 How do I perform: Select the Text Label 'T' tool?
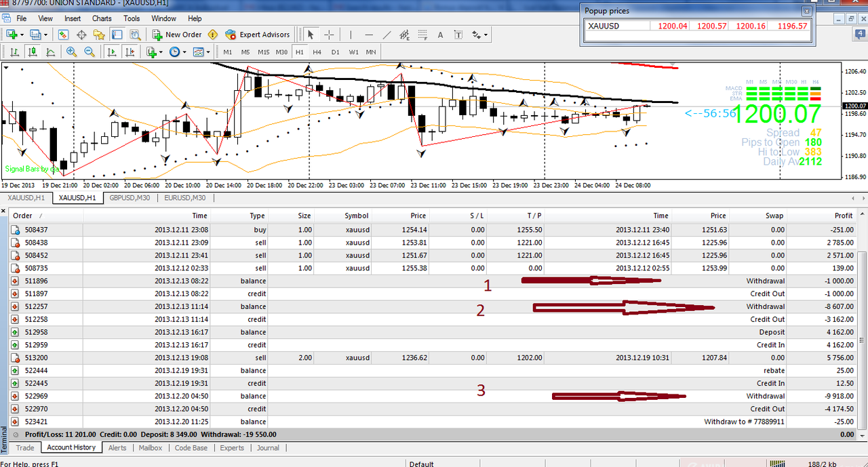click(x=458, y=35)
